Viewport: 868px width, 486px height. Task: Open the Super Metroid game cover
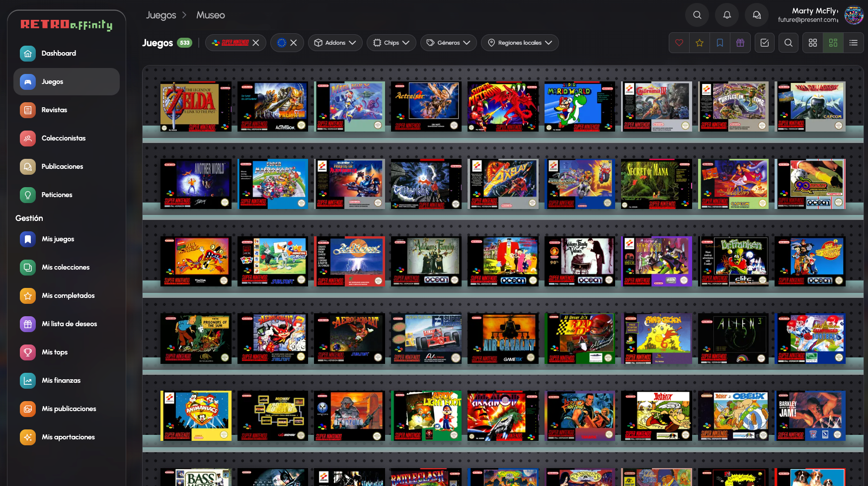pos(503,107)
